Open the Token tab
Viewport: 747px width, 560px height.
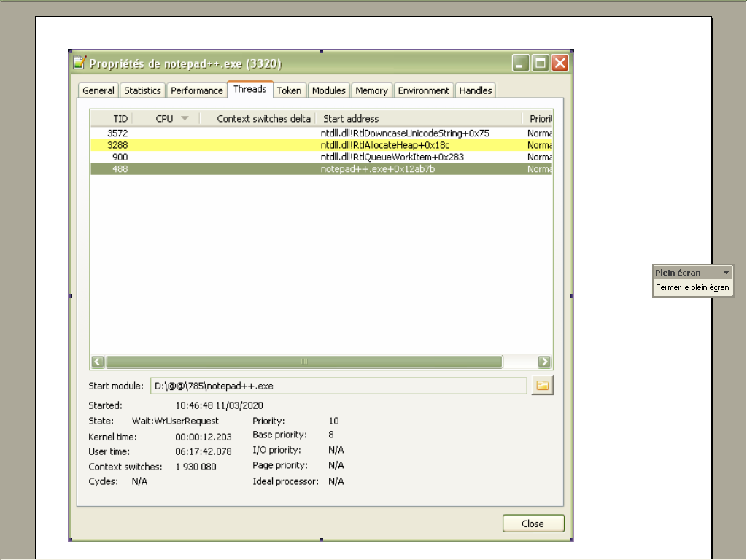289,90
